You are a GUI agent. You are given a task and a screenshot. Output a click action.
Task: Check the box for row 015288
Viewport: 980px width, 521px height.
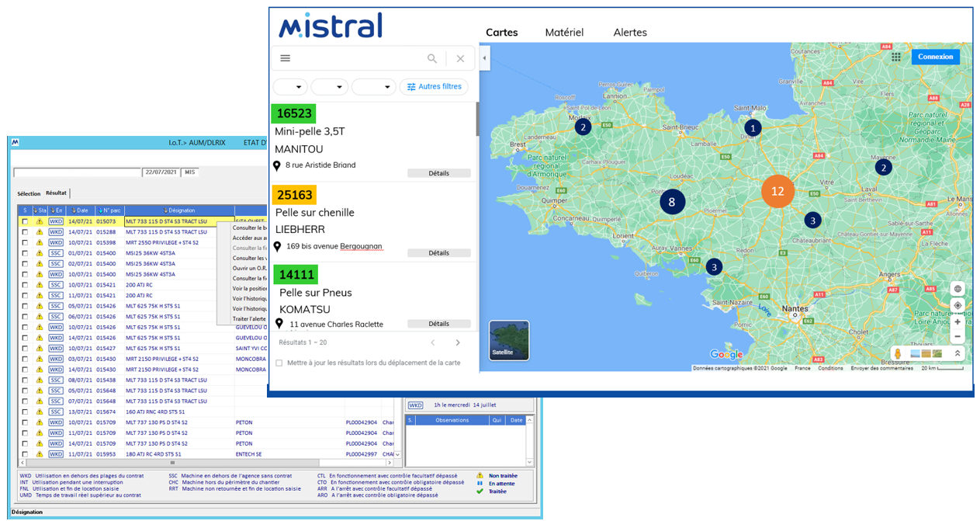coord(25,232)
